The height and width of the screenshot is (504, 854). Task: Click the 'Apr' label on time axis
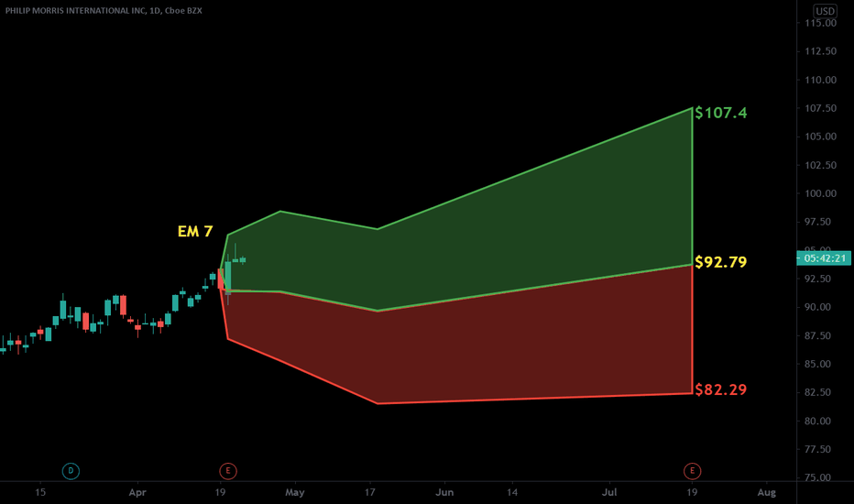(137, 493)
